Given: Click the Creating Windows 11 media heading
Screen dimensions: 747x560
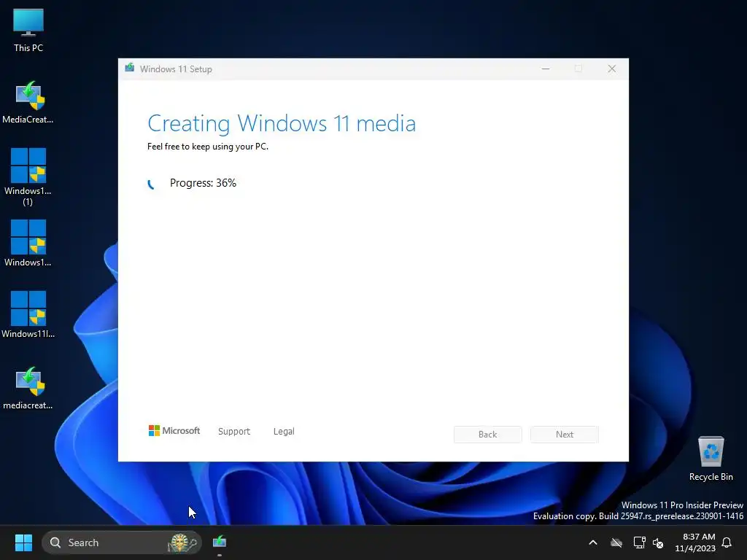Looking at the screenshot, I should point(282,123).
